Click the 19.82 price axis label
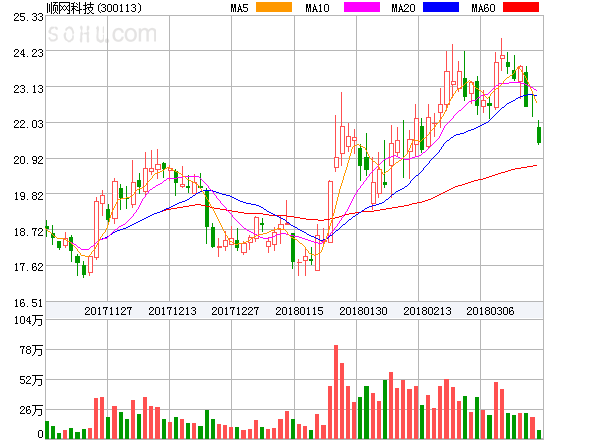 [x=28, y=196]
